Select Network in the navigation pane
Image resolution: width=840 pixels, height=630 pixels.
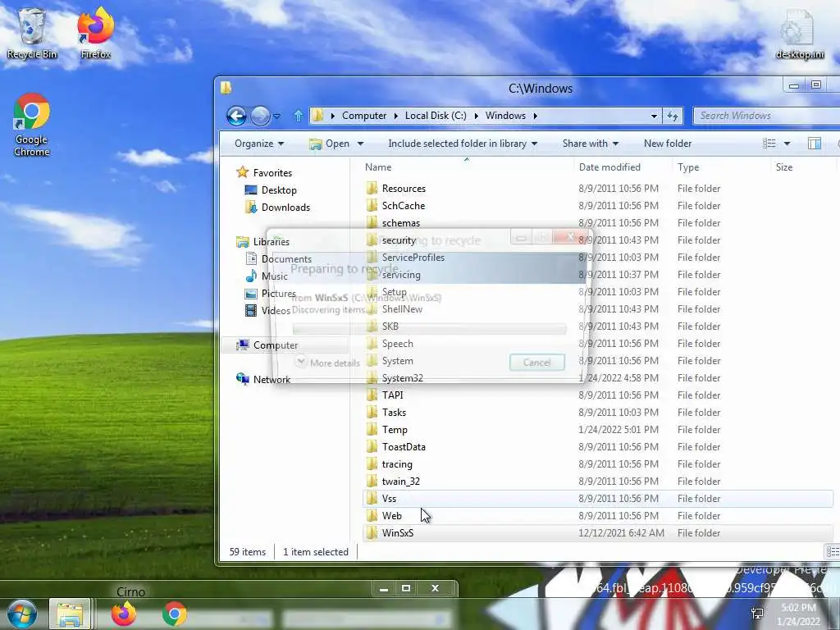(263, 379)
